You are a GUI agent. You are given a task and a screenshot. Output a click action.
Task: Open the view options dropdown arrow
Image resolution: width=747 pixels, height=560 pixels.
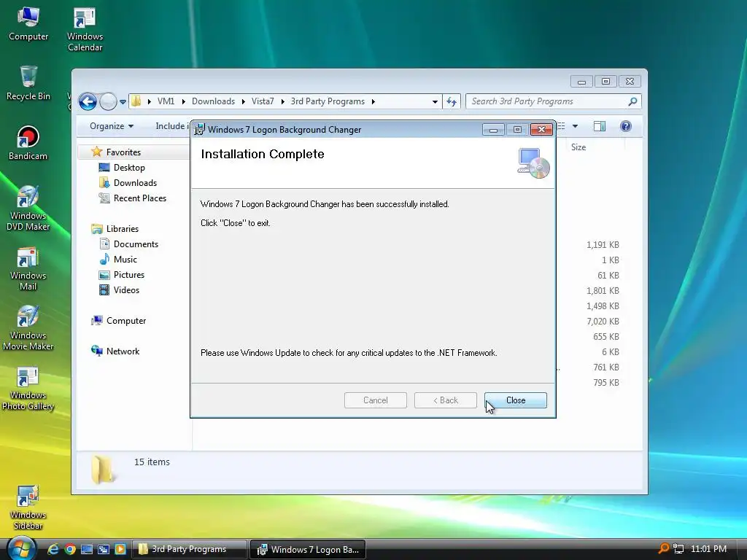pos(575,126)
